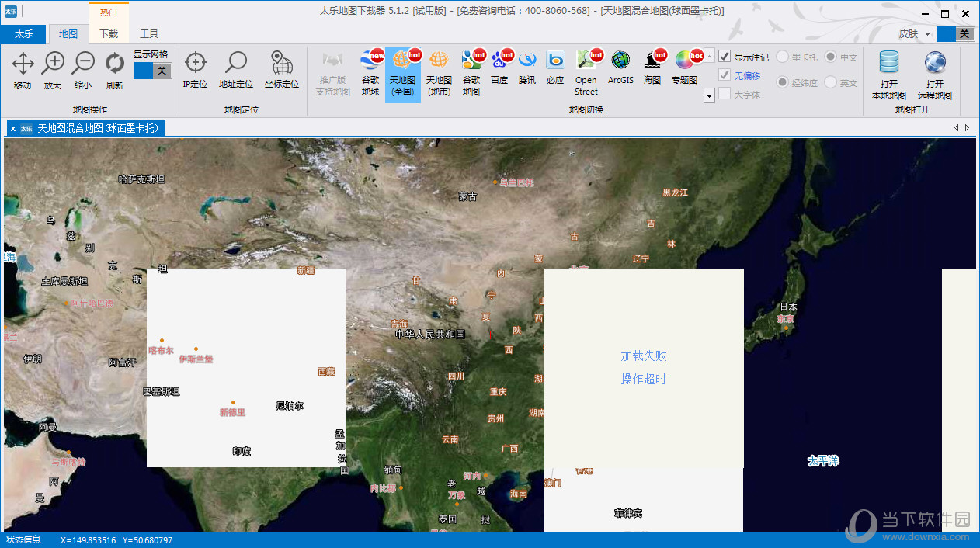
Task: Click 菲律宾 label on map
Action: (628, 513)
